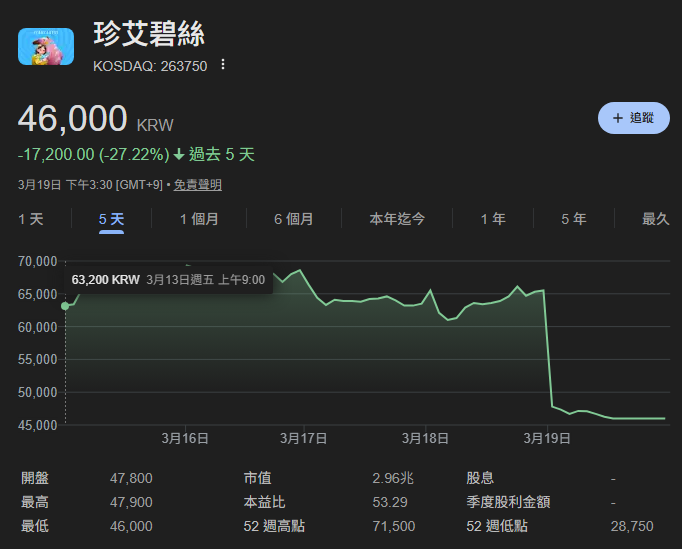Select the 最久 max range tab
Viewport: 682px width, 549px height.
(x=655, y=219)
